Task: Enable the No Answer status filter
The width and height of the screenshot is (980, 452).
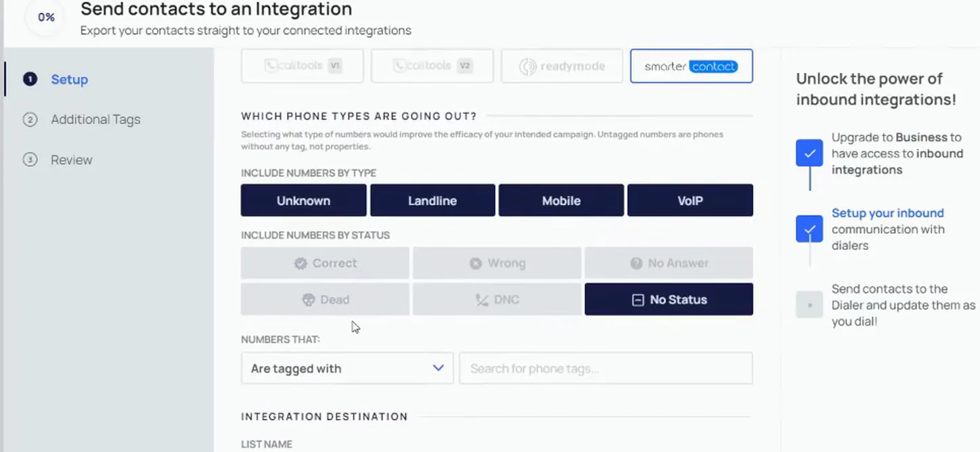Action: point(669,263)
